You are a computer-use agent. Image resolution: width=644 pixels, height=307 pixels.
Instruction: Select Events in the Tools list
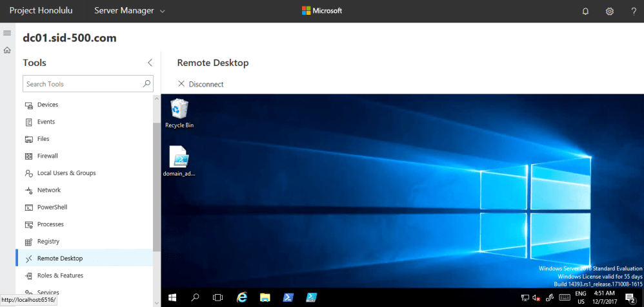(x=46, y=122)
